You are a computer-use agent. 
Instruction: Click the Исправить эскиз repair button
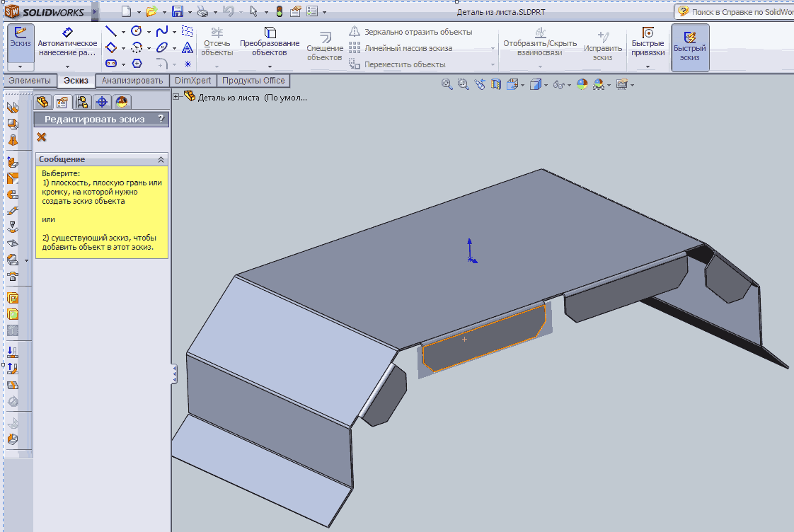point(603,47)
